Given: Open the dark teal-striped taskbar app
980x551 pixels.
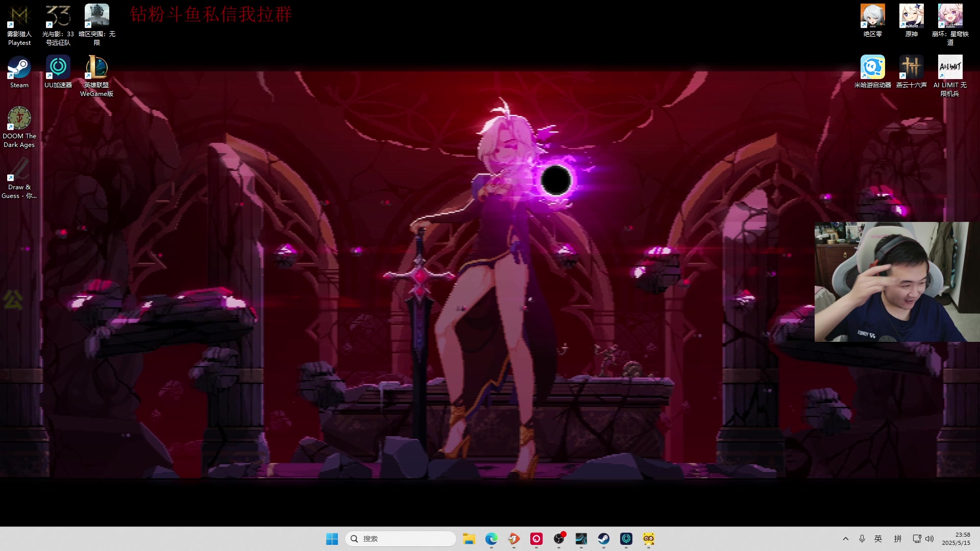Looking at the screenshot, I should 581,539.
